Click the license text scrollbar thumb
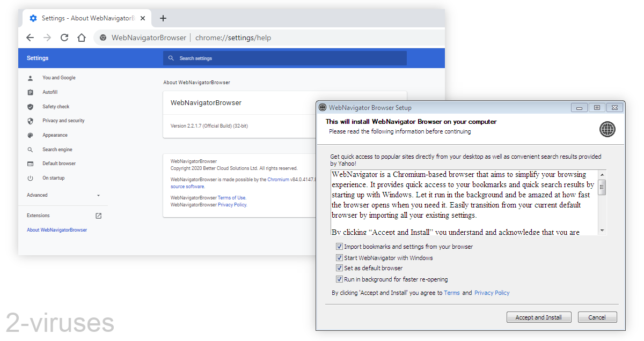Viewport: 644px width, 341px height. pyautogui.click(x=602, y=187)
